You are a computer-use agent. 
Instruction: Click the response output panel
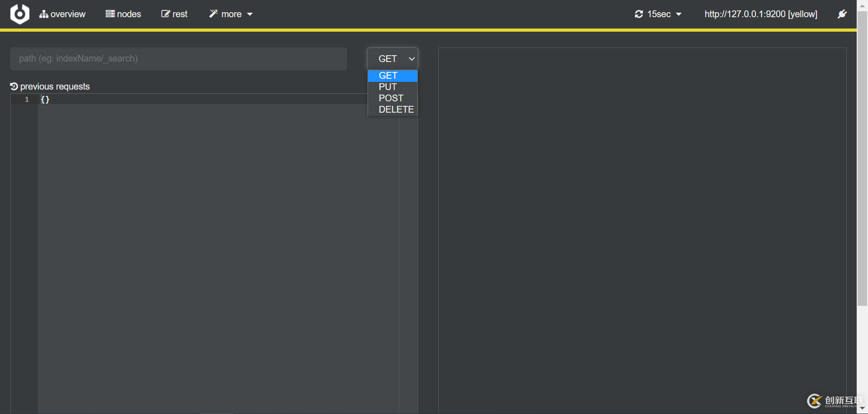(642, 230)
